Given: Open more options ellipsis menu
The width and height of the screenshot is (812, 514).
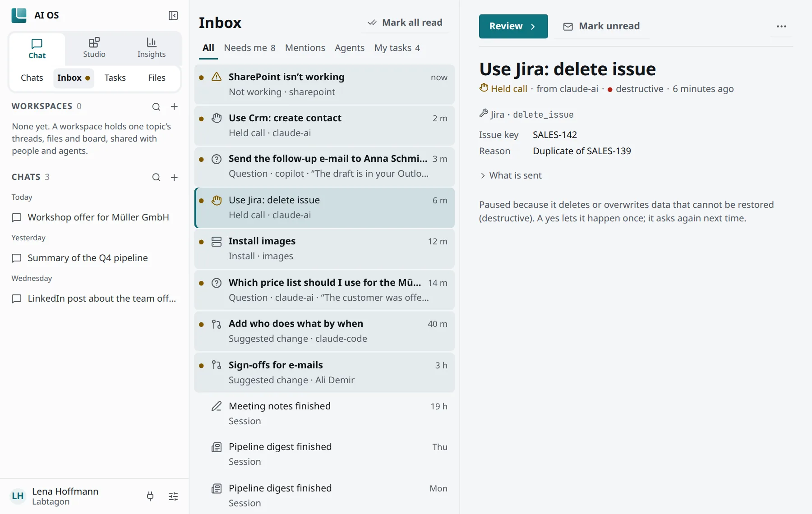Looking at the screenshot, I should pos(781,26).
